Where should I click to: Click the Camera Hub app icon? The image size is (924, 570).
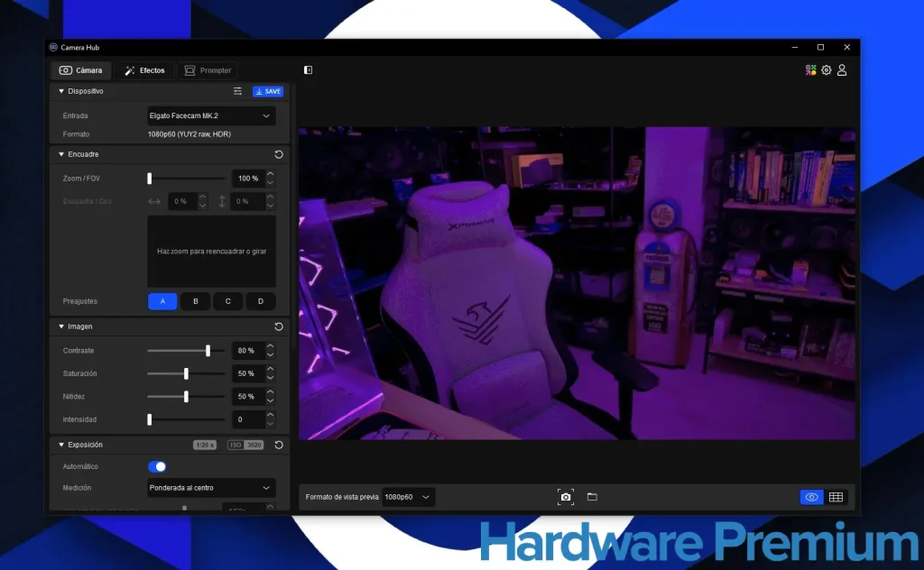[x=53, y=47]
